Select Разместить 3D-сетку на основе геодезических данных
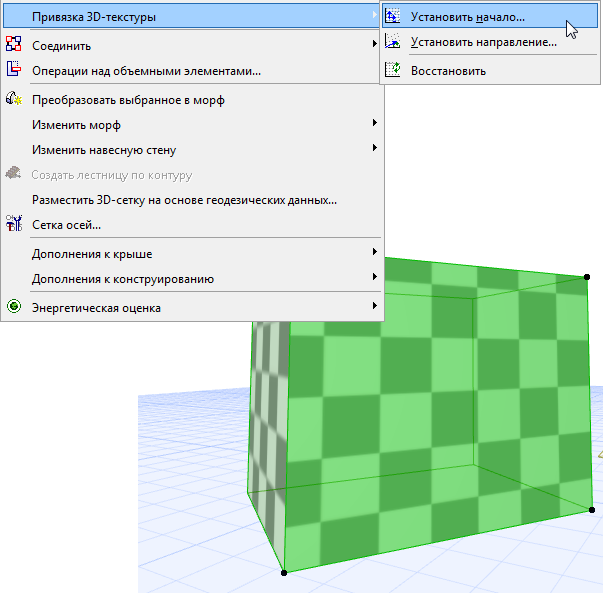Image resolution: width=603 pixels, height=593 pixels. click(x=191, y=200)
